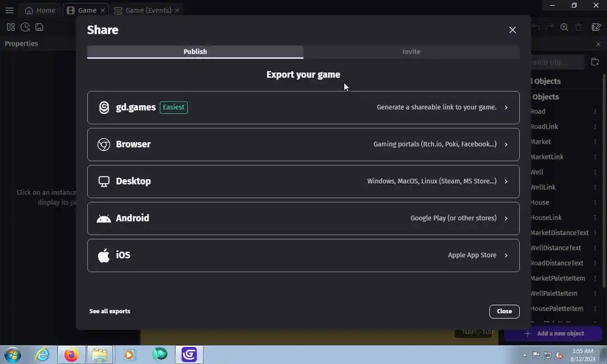Click the gd.games logo icon

104,108
